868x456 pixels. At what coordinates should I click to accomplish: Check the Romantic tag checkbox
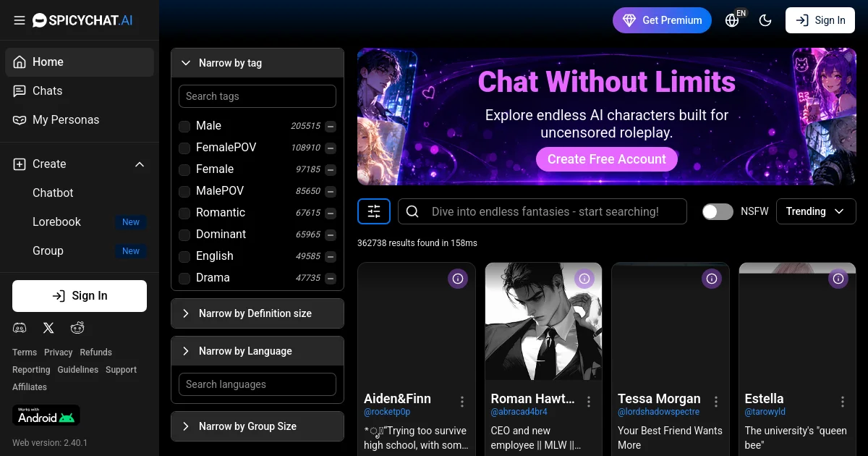(x=184, y=214)
